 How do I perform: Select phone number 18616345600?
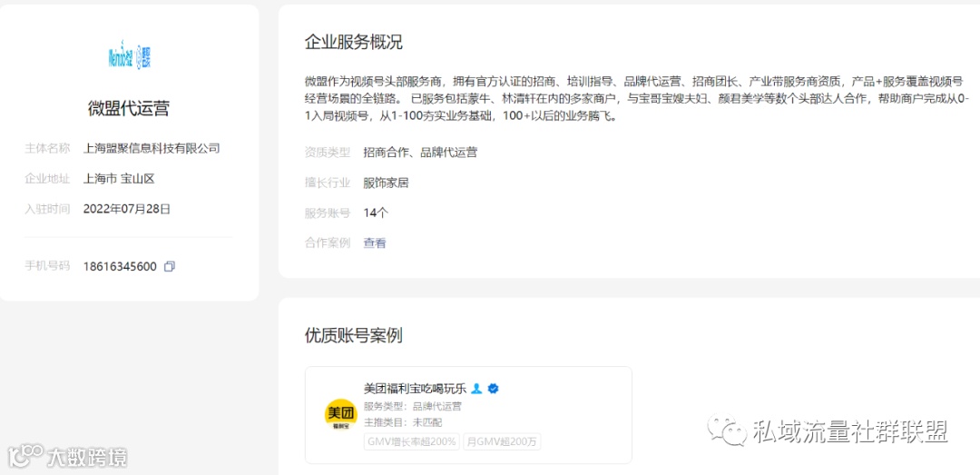[x=120, y=267]
